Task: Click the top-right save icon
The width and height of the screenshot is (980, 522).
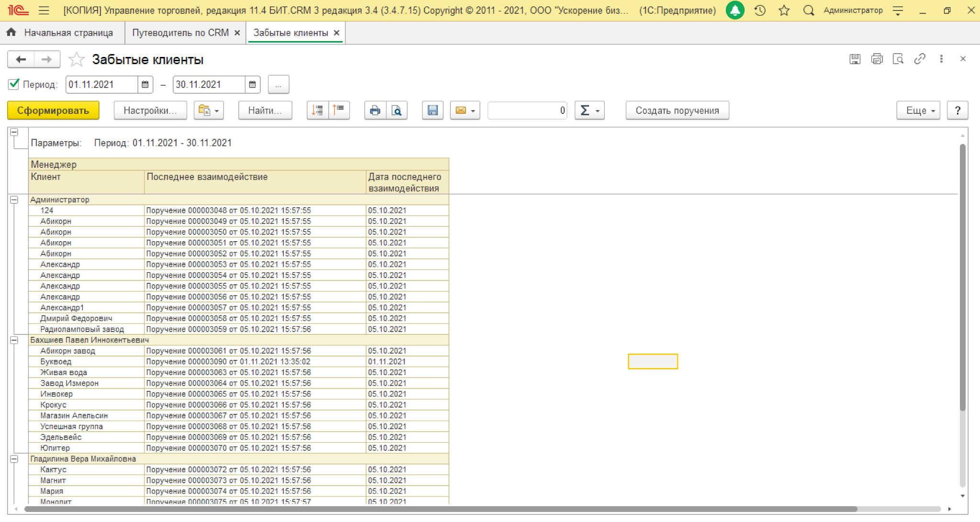Action: pos(855,59)
